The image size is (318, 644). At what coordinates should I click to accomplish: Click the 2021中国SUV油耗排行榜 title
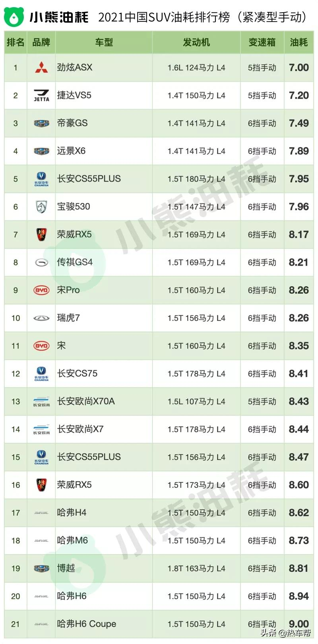coord(164,17)
